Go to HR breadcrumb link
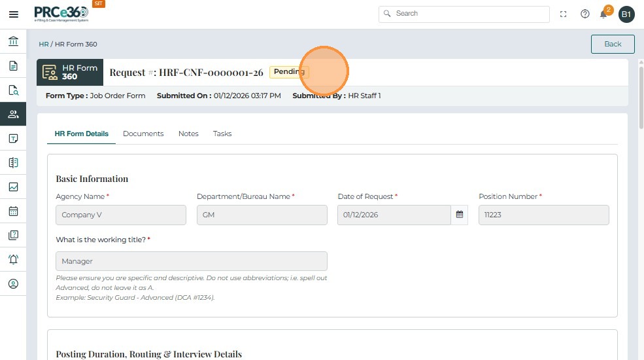Image resolution: width=644 pixels, height=360 pixels. click(44, 44)
